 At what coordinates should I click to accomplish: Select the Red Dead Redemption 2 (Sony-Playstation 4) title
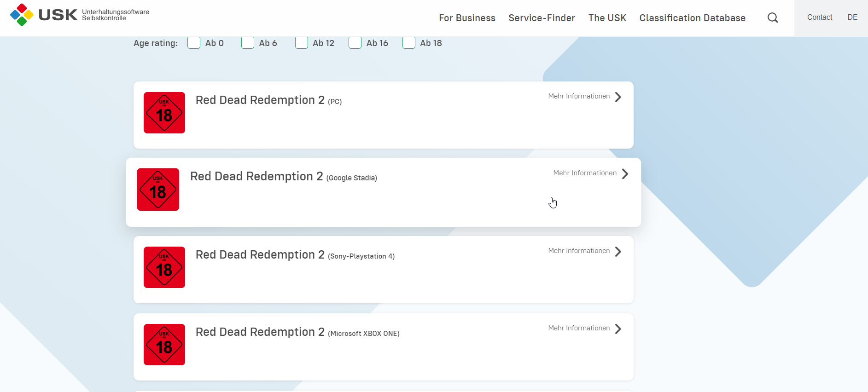click(295, 255)
